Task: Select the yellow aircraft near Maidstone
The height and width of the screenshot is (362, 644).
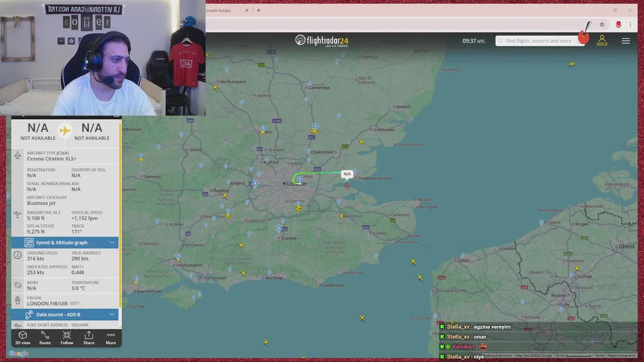Action: click(x=342, y=216)
